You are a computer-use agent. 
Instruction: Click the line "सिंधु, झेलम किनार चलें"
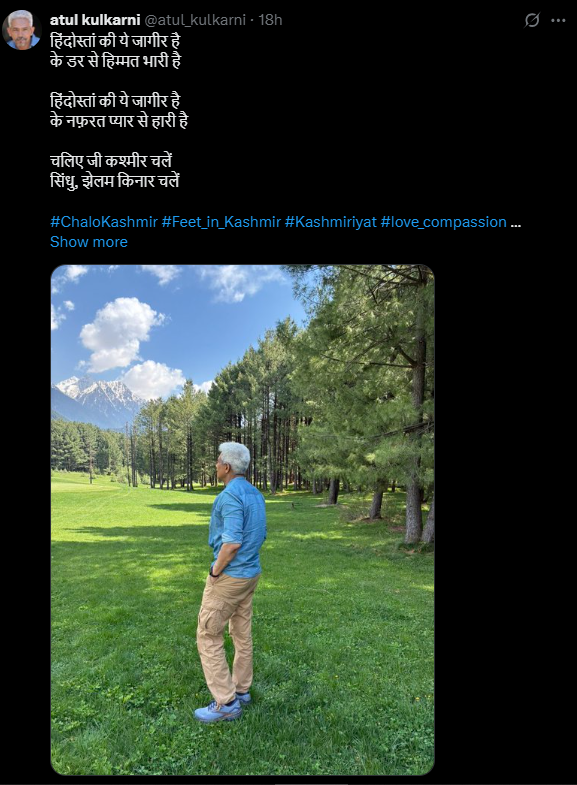115,181
